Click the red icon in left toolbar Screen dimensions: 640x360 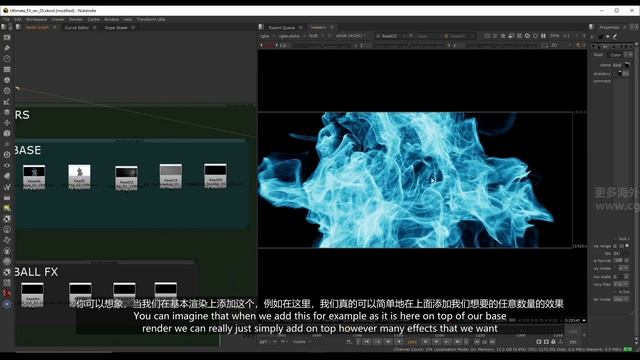tap(7, 293)
